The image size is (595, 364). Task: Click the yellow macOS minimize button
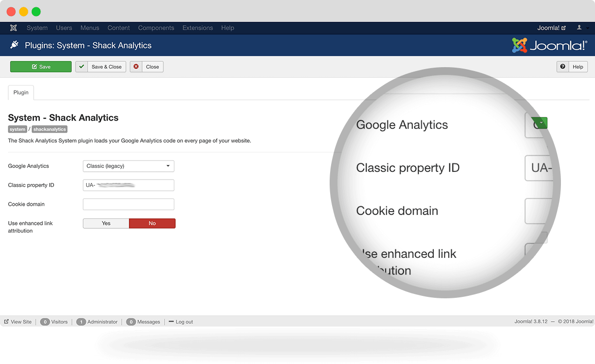pos(23,12)
